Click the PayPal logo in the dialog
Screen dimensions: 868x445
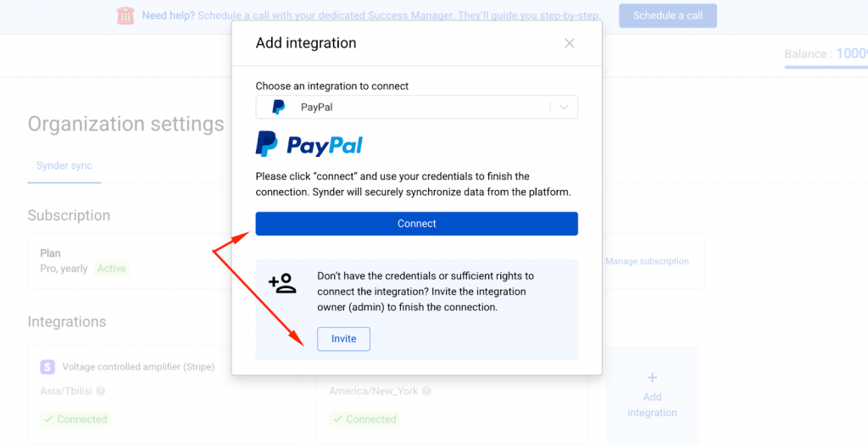309,144
